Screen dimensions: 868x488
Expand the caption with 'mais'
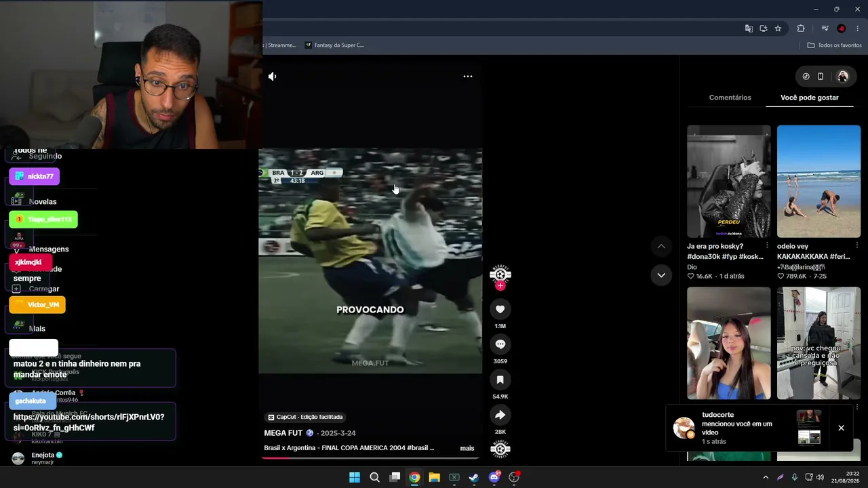[467, 448]
